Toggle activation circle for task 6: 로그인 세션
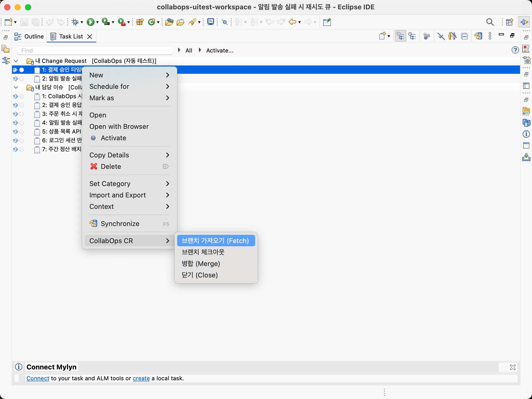Viewport: 532px width, 399px height. coord(22,141)
